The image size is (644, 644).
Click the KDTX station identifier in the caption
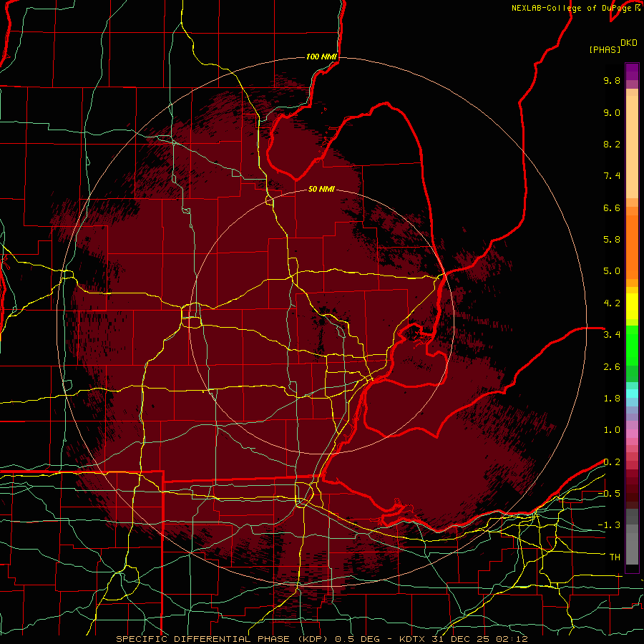pyautogui.click(x=412, y=639)
